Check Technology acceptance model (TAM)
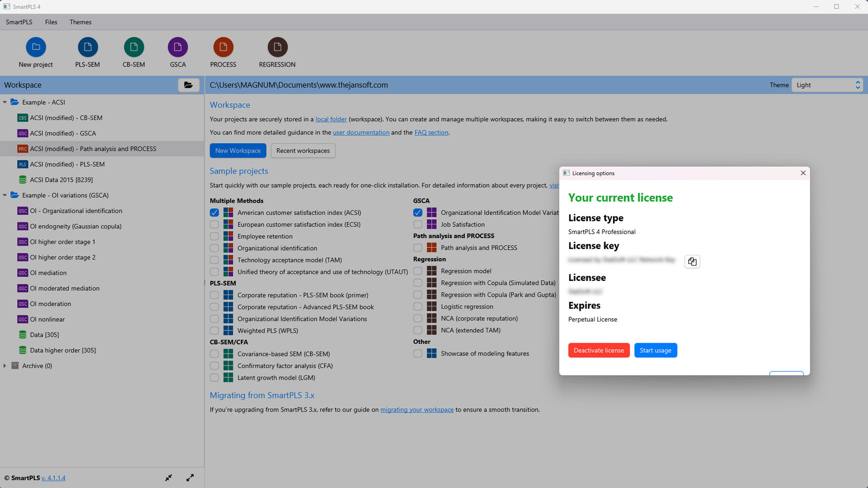Viewport: 868px width, 488px height. pyautogui.click(x=214, y=260)
